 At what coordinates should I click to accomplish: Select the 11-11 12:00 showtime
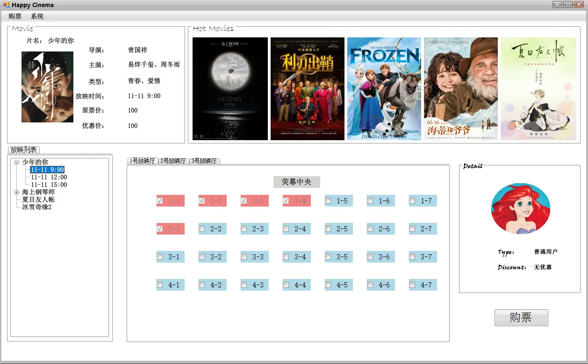[49, 177]
